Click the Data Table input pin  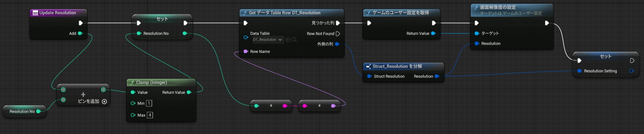246,37
